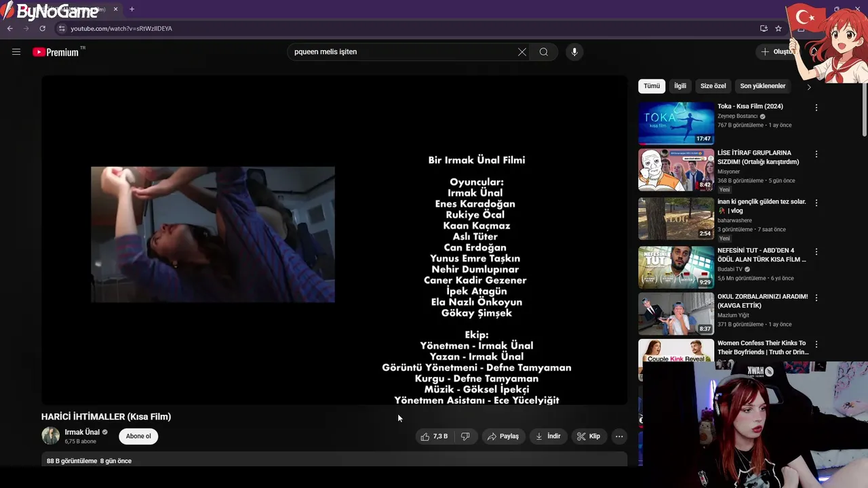
Task: Run search with magnifier button
Action: coord(544,52)
